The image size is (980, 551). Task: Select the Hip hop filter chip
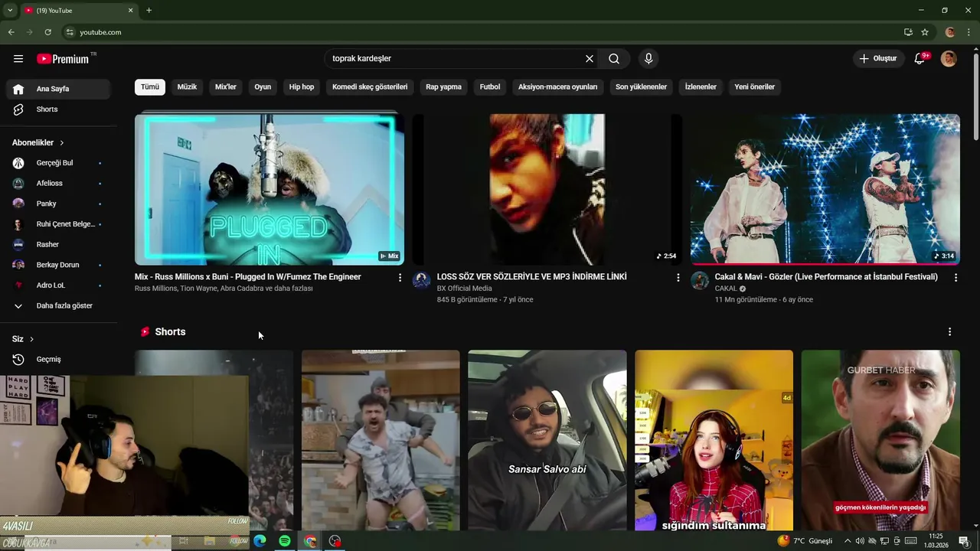(x=302, y=87)
